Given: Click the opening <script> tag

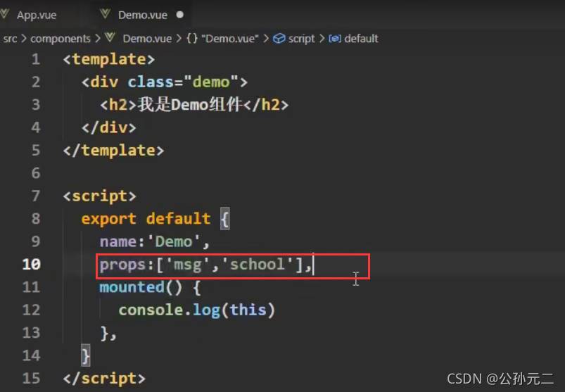Looking at the screenshot, I should coord(100,196).
